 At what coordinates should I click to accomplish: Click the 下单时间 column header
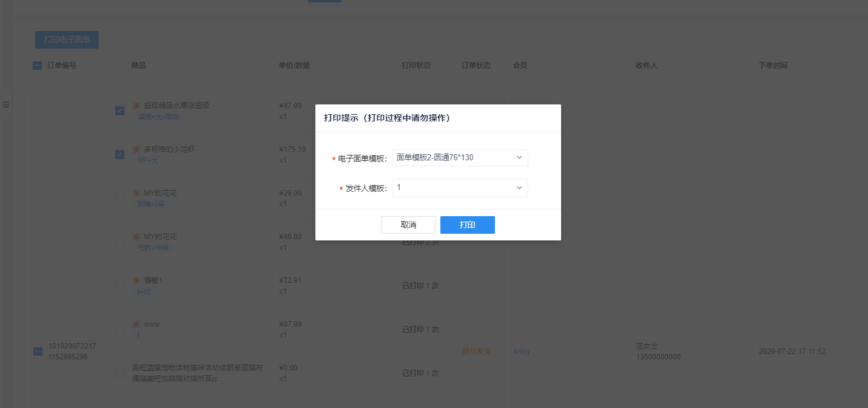point(773,66)
